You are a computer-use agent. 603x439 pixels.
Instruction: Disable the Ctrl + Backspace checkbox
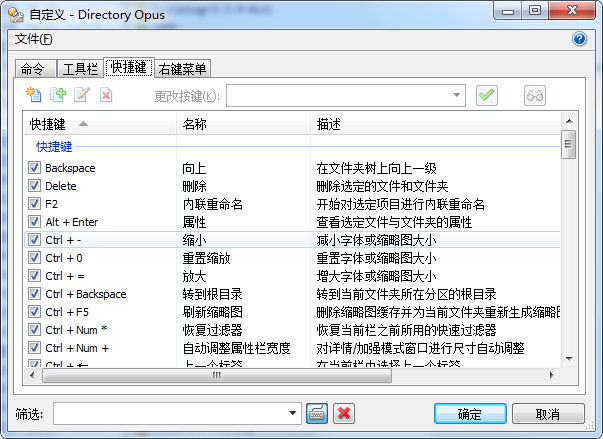click(34, 294)
